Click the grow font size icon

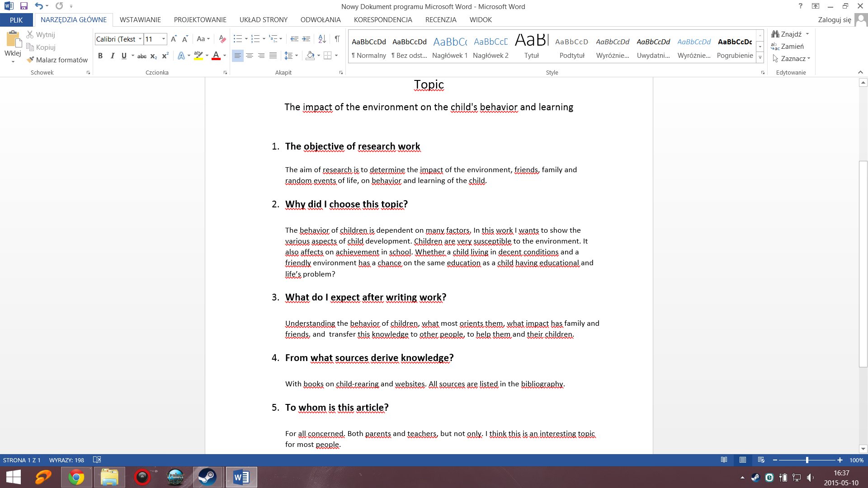click(174, 39)
